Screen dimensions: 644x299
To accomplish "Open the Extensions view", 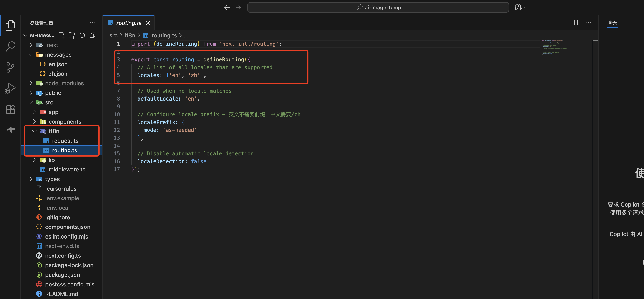I will 10,109.
